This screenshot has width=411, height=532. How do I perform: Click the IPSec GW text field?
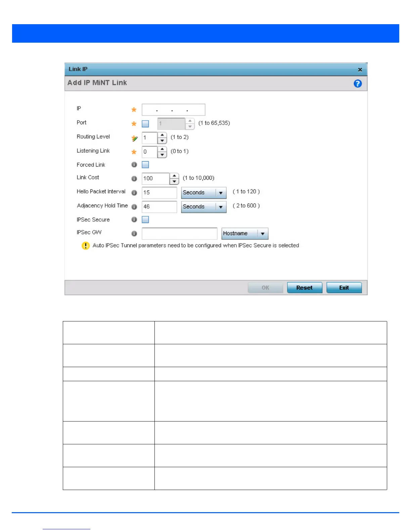[180, 234]
